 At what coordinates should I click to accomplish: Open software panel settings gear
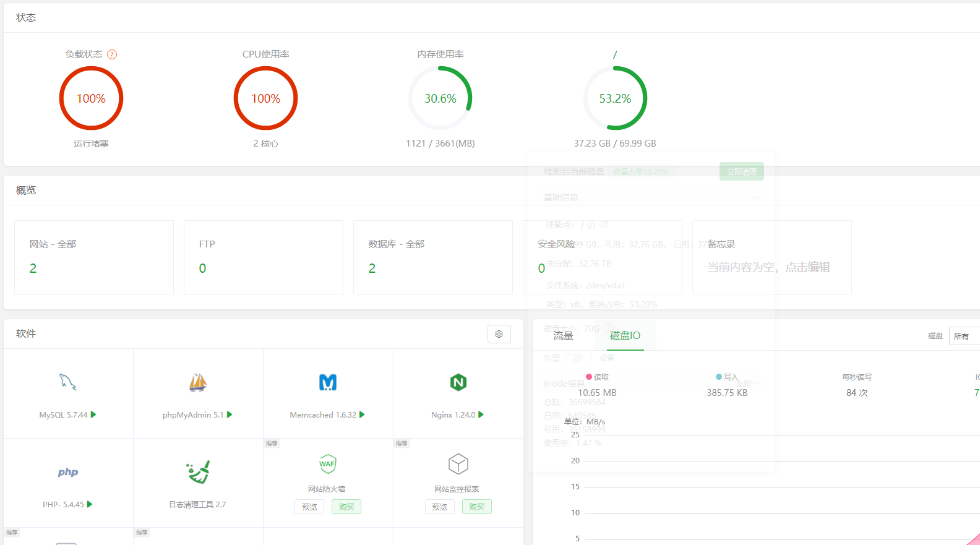coord(499,334)
